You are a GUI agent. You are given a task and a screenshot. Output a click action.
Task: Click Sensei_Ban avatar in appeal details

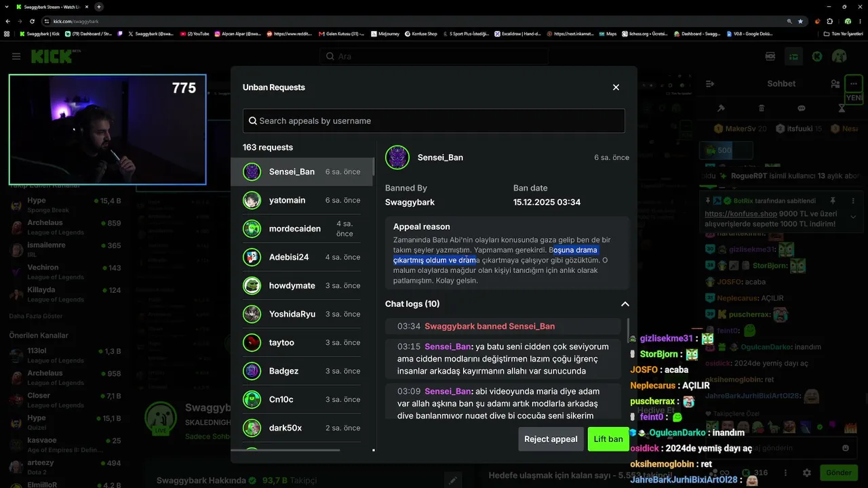pos(397,157)
